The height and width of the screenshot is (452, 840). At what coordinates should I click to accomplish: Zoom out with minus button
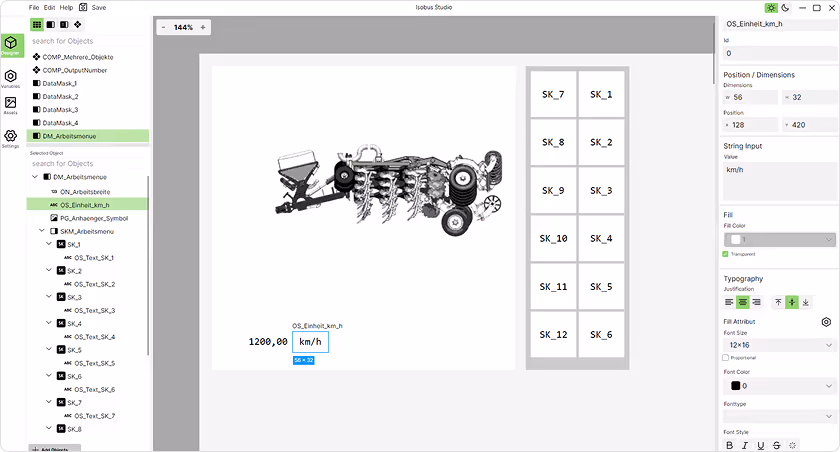163,27
